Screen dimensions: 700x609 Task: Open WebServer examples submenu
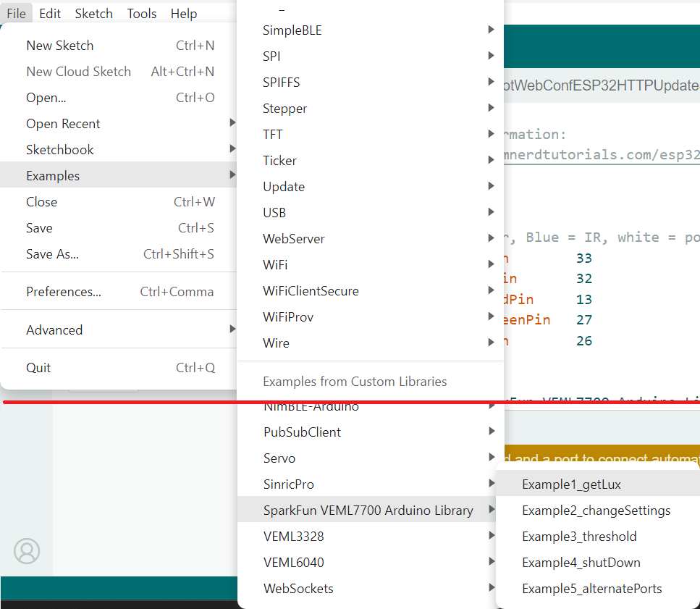tap(371, 238)
